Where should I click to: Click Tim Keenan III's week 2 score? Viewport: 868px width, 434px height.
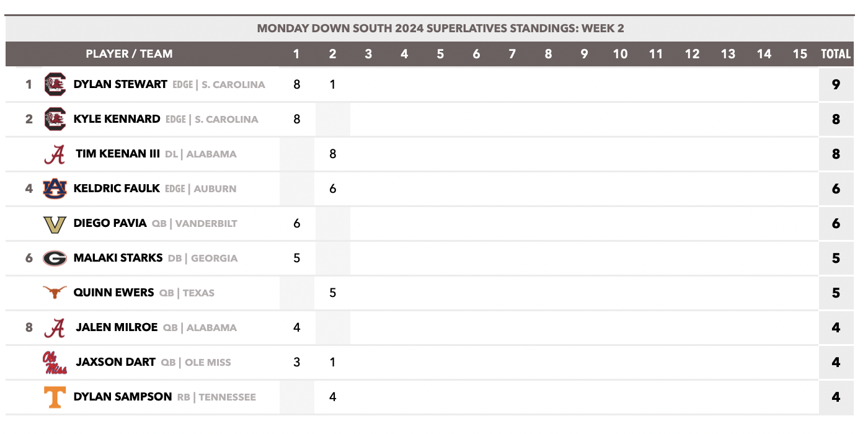point(332,154)
